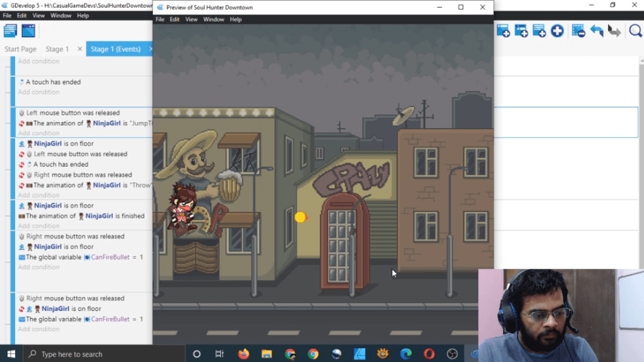Image resolution: width=644 pixels, height=362 pixels.
Task: Click the Cortana circle icon
Action: click(197, 354)
